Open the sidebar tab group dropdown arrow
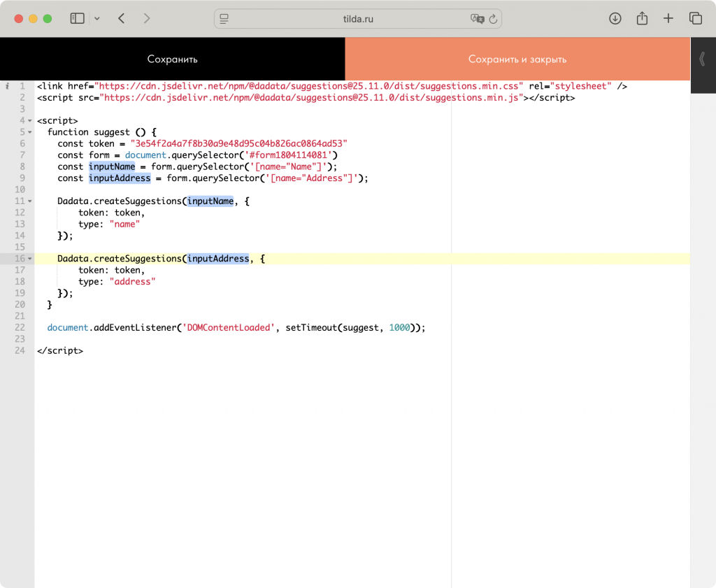The width and height of the screenshot is (716, 588). (x=97, y=19)
